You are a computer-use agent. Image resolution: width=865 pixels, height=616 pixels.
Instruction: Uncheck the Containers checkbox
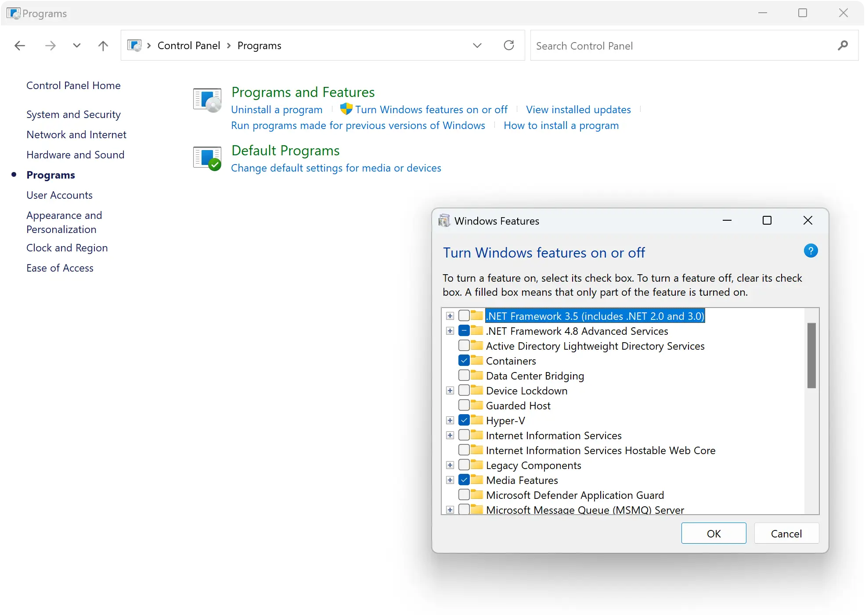[464, 360]
